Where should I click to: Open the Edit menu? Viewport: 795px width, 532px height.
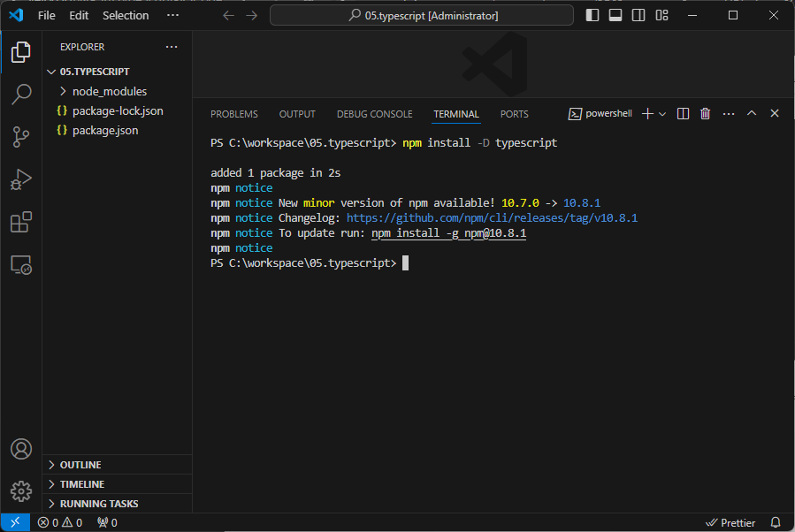[x=79, y=16]
